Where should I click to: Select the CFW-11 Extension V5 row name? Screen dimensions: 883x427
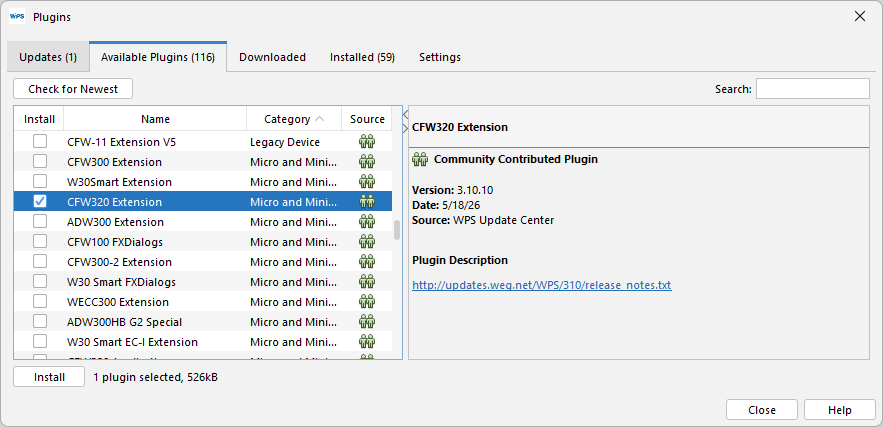[122, 142]
